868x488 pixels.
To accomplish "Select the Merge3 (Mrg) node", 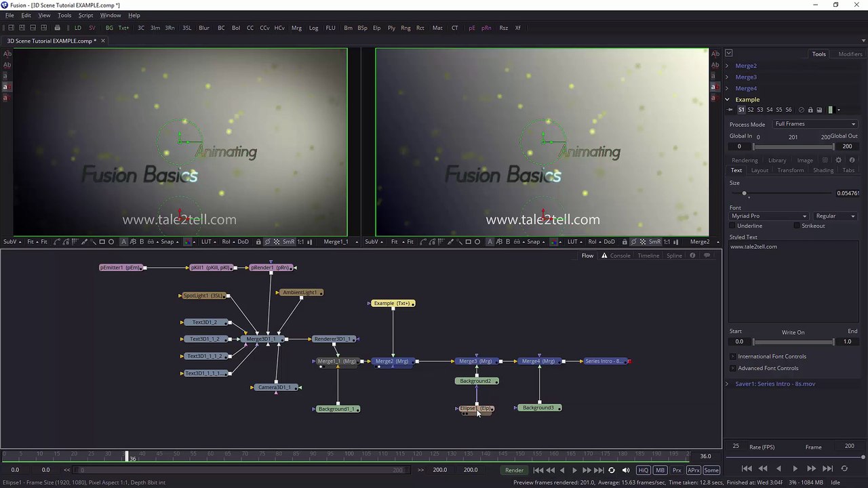I will [475, 361].
